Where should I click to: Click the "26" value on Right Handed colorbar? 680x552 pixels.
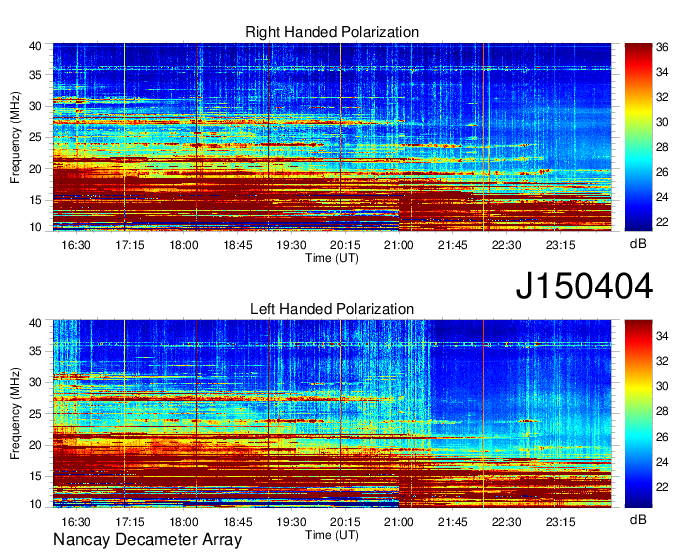click(x=662, y=172)
